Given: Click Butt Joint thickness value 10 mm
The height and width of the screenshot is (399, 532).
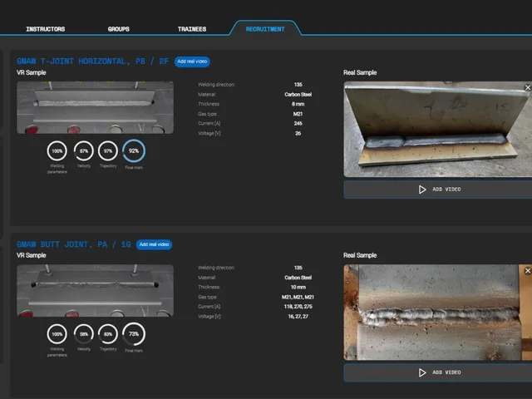Looking at the screenshot, I should [x=298, y=287].
